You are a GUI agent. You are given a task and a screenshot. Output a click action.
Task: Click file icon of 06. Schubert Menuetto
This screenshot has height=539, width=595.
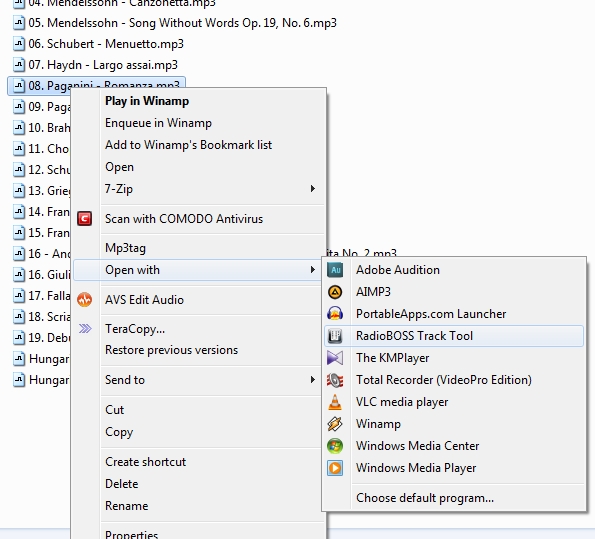pyautogui.click(x=19, y=44)
